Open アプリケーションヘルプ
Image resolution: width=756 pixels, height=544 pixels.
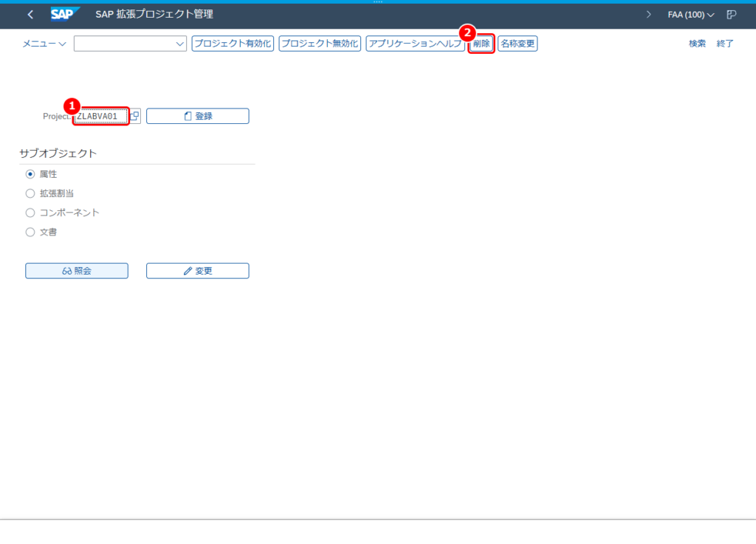[x=415, y=44]
